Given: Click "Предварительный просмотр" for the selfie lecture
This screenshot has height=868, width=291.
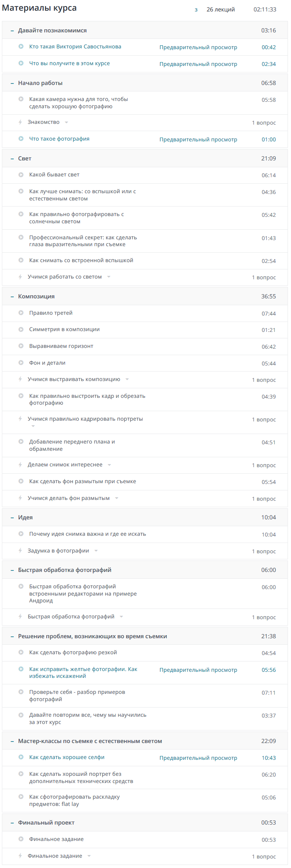Looking at the screenshot, I should [x=198, y=758].
